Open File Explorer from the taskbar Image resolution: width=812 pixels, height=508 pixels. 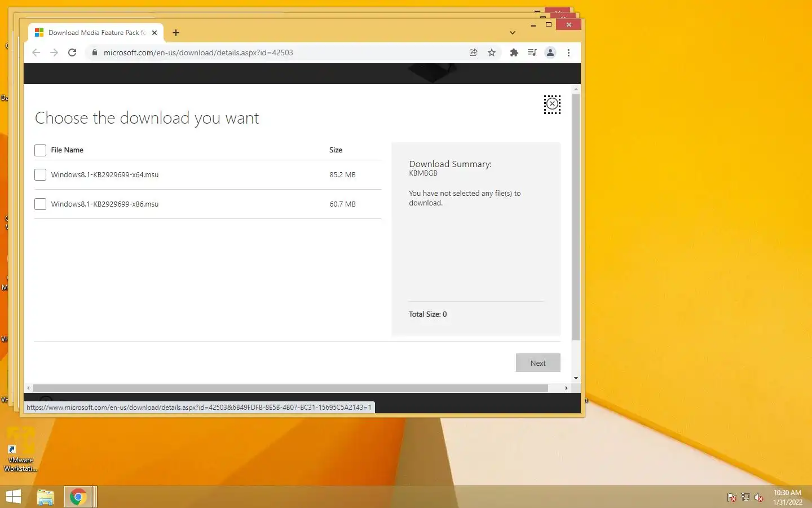(x=46, y=497)
